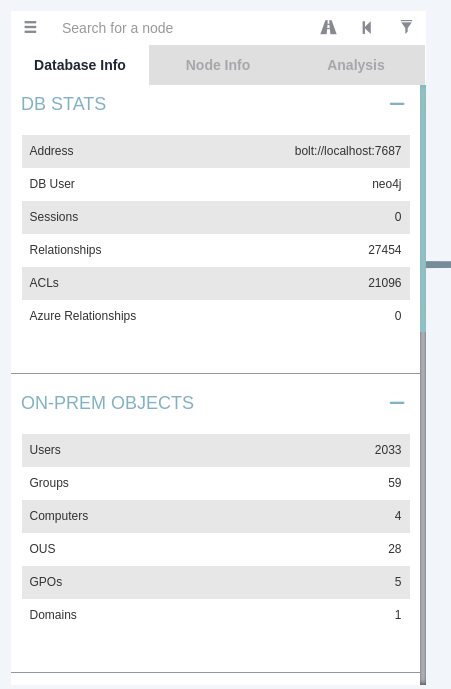Click the Computers row
The width and height of the screenshot is (451, 689).
click(x=216, y=516)
